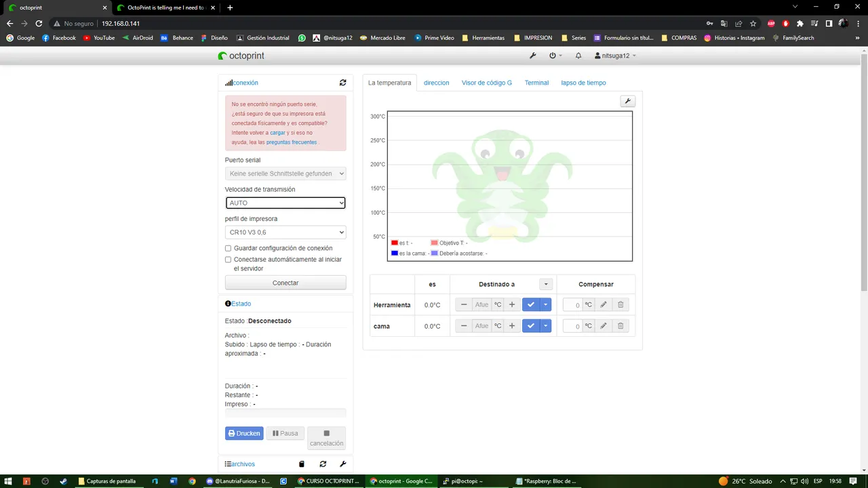Decrease cama target temperature with minus
The width and height of the screenshot is (868, 488).
pos(464,326)
